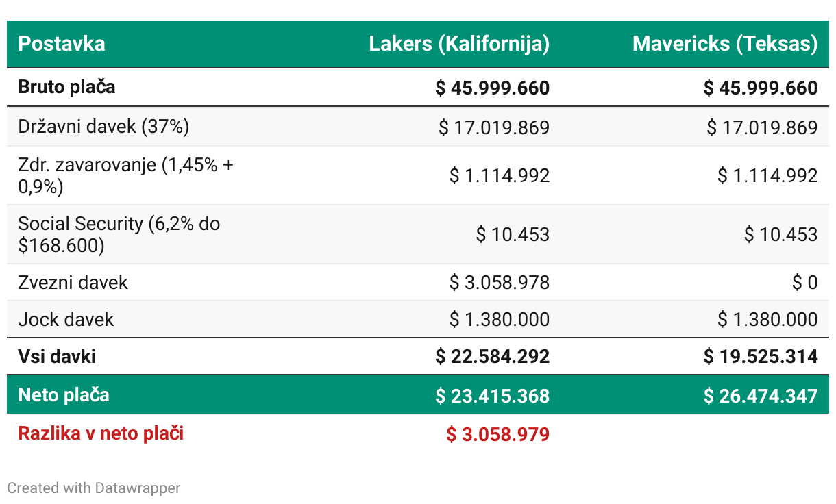Screen dimensions: 836x504
Task: Select the Mavericks total taxes $ 19.525.314
Action: coord(761,356)
